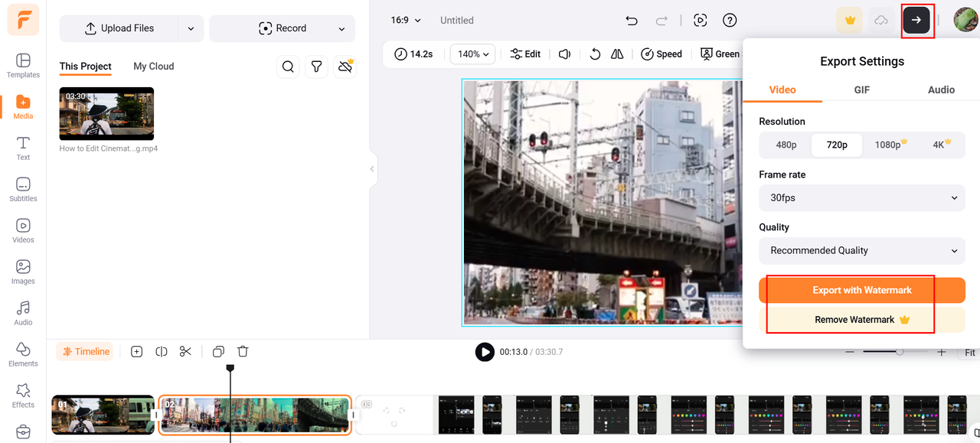Play the video from the timeline

click(485, 352)
